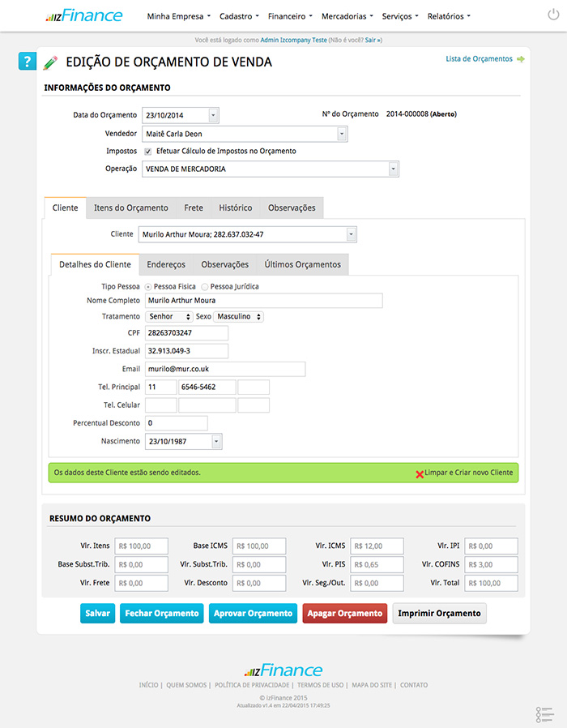567x728 pixels.
Task: Switch to Itens do Orçamento tab
Action: coord(131,208)
